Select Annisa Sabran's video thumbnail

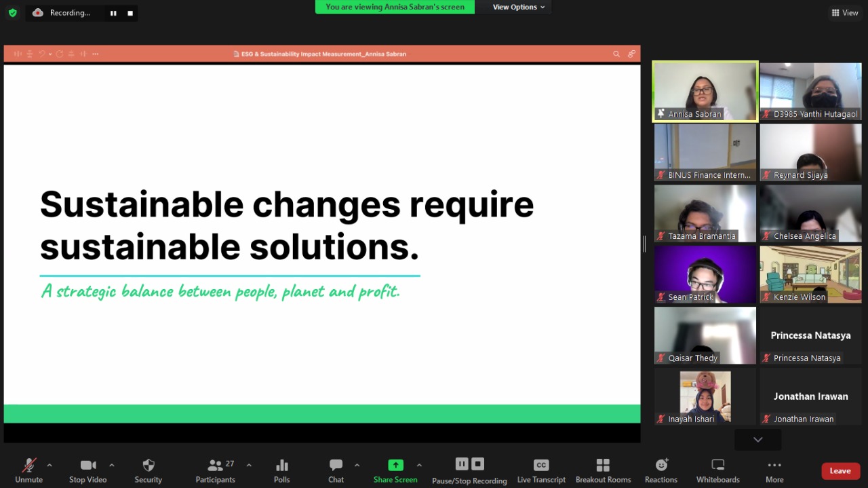(x=705, y=92)
